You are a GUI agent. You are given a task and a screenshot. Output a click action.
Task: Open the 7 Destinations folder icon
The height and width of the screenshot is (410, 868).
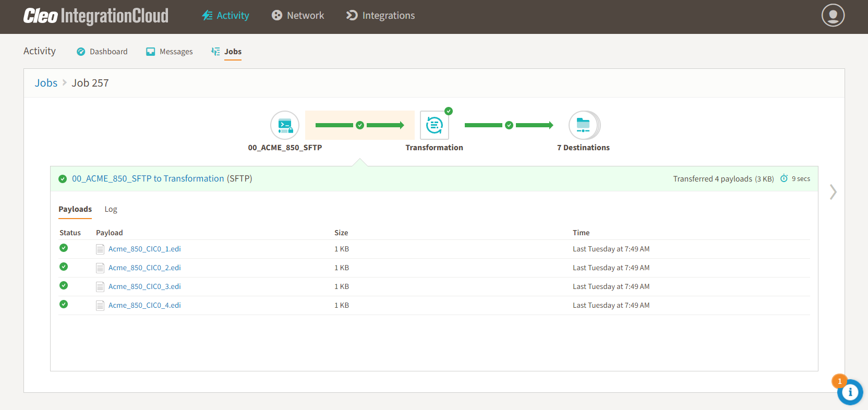coord(584,125)
